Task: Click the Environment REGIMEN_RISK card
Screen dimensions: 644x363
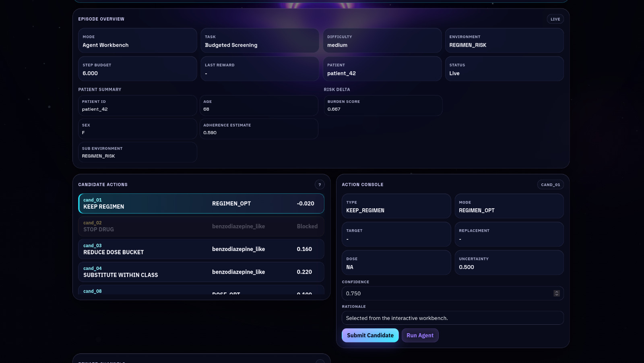Action: [504, 40]
